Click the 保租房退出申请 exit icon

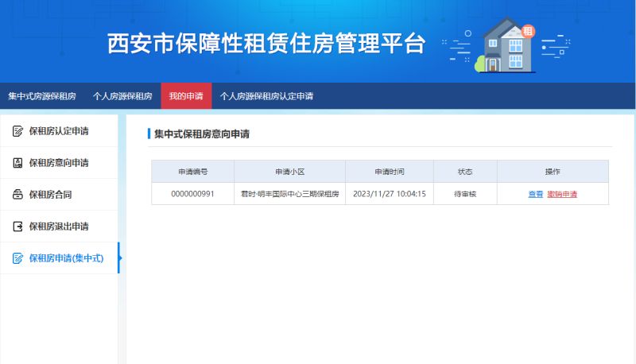pos(17,227)
